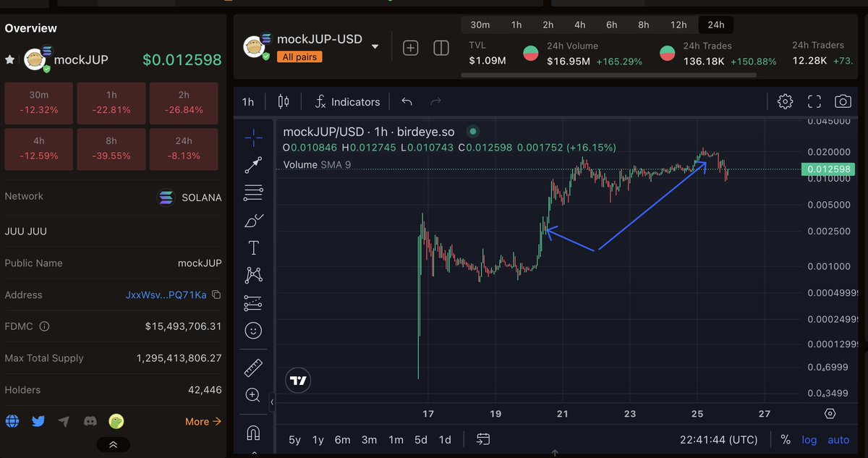Open the mockJUP-USD pair dropdown
The height and width of the screenshot is (458, 868).
pos(375,47)
